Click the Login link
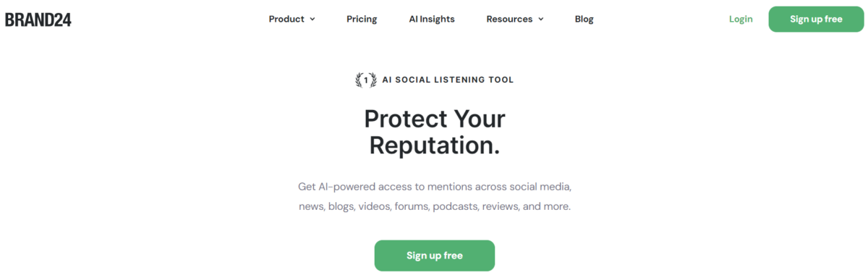868x278 pixels. click(741, 20)
